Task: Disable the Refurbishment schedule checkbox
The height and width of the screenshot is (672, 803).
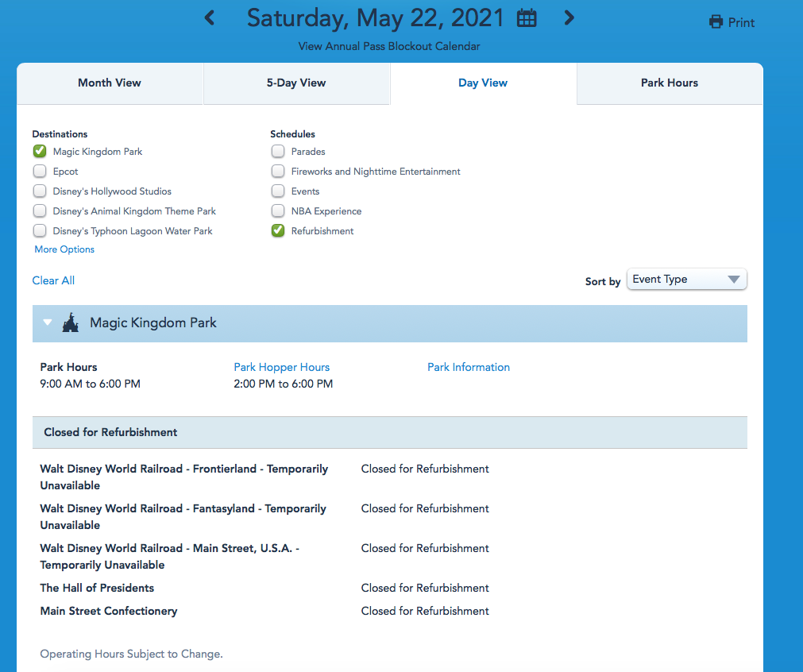Action: [278, 230]
